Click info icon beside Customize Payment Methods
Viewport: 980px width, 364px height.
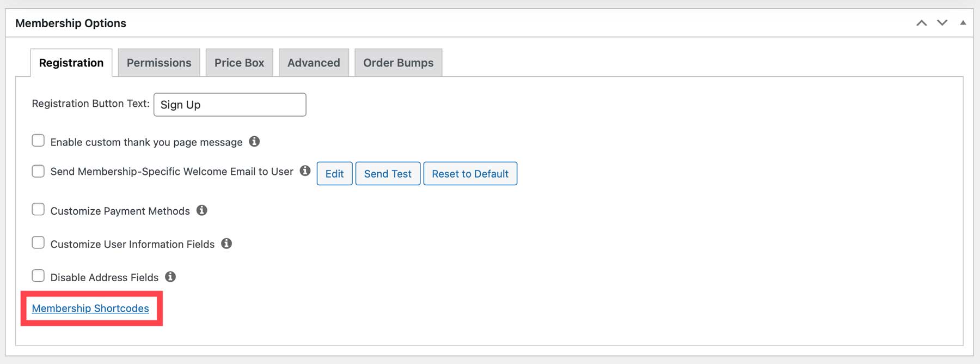[x=202, y=210]
